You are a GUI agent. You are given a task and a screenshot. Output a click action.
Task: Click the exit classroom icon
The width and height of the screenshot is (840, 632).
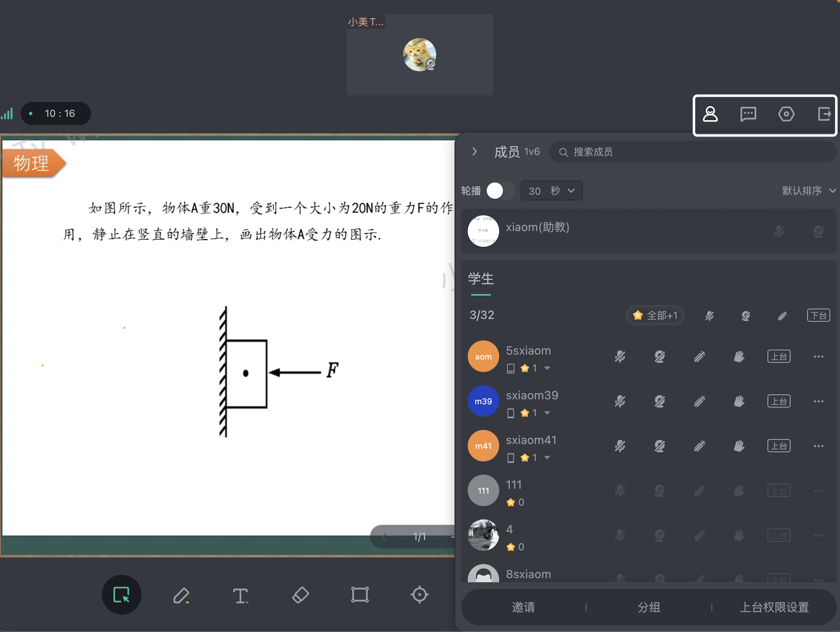[824, 114]
